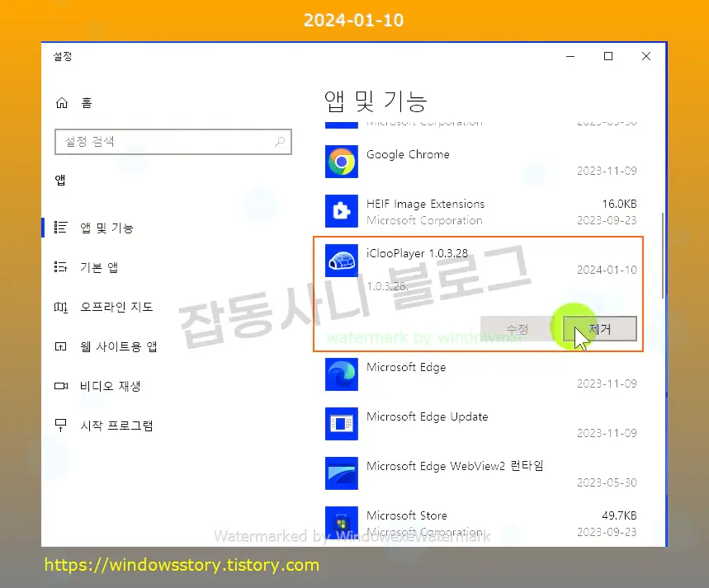
Task: Select Microsoft Edge WebView2 런타임 name
Action: 455,466
